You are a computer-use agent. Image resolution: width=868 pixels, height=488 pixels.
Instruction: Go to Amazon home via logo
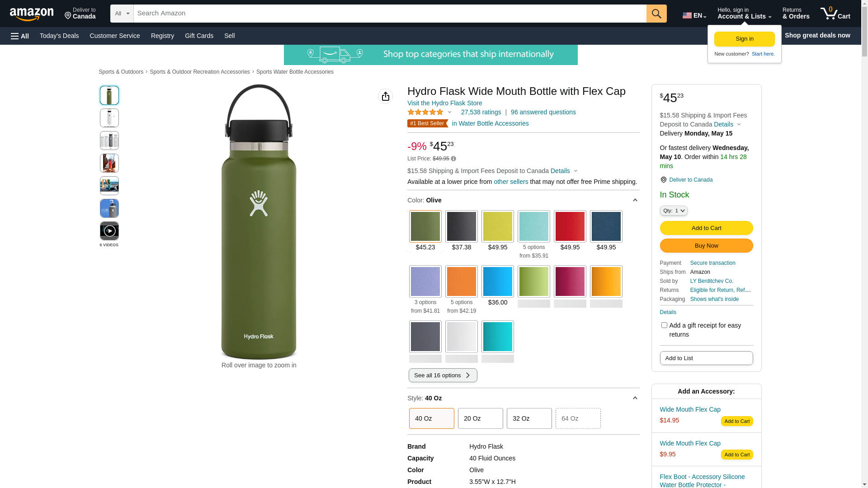tap(32, 14)
